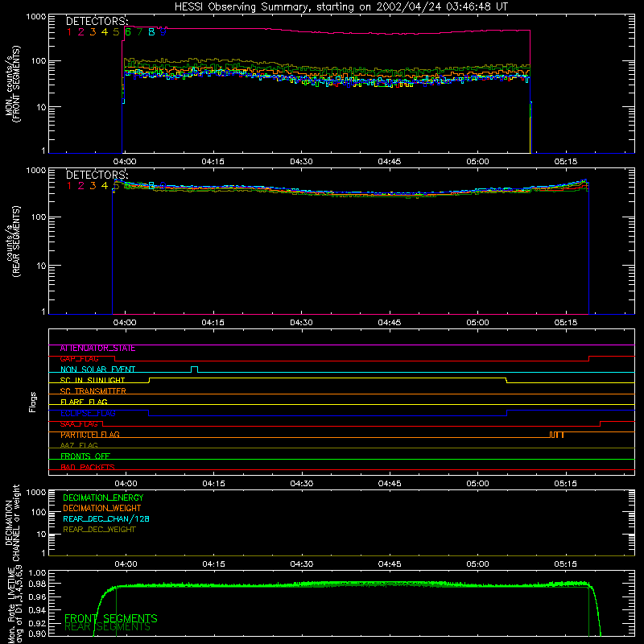Select red detector 1 in front segments legend
The image size is (644, 644).
pyautogui.click(x=69, y=32)
